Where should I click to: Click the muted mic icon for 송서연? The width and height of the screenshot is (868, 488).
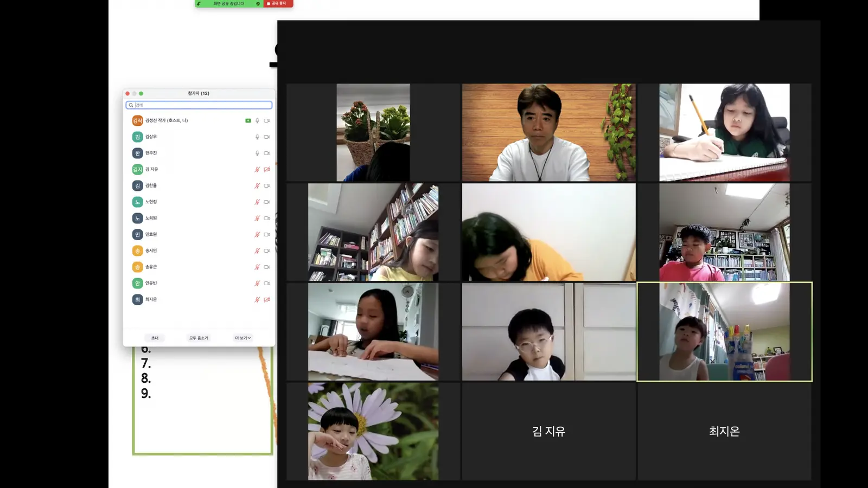point(257,251)
